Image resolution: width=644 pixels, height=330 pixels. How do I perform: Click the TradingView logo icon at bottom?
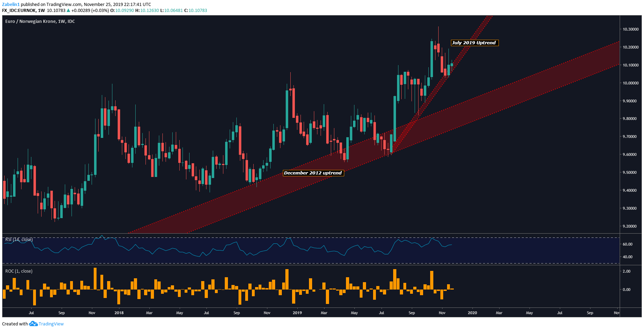point(33,324)
